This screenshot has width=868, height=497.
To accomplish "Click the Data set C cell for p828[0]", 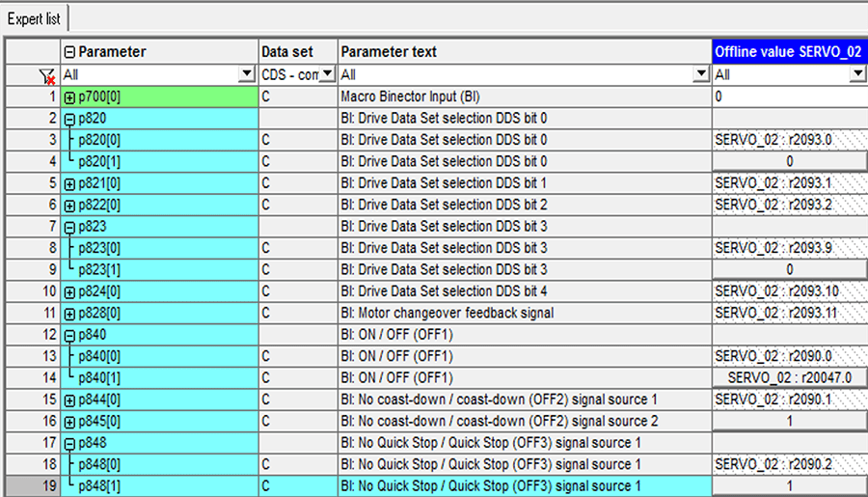I will pyautogui.click(x=298, y=313).
